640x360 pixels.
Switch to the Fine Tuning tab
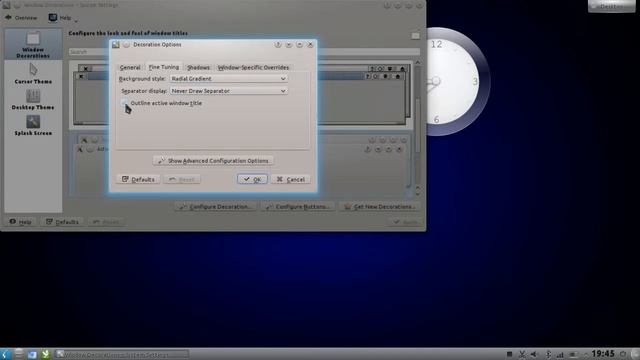[163, 67]
